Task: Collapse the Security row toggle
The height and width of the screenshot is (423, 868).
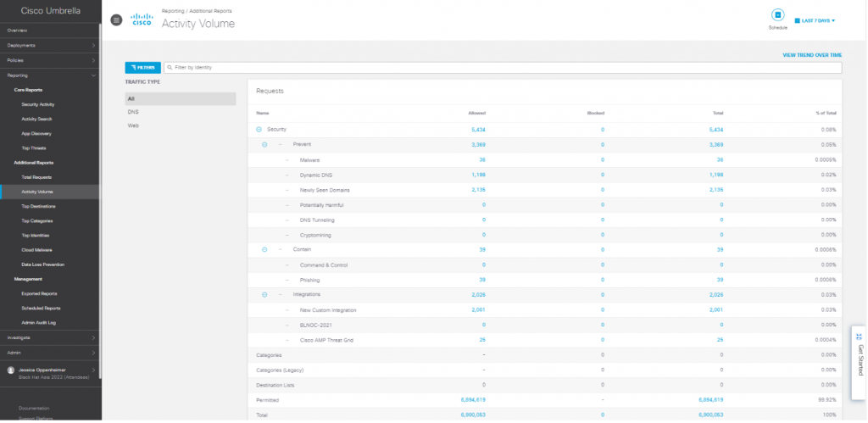Action: click(259, 129)
